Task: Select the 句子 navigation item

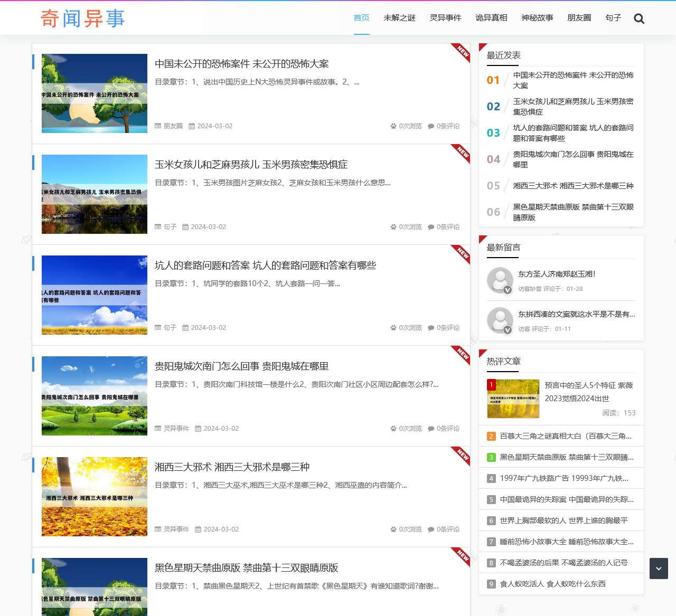Action: 613,18
